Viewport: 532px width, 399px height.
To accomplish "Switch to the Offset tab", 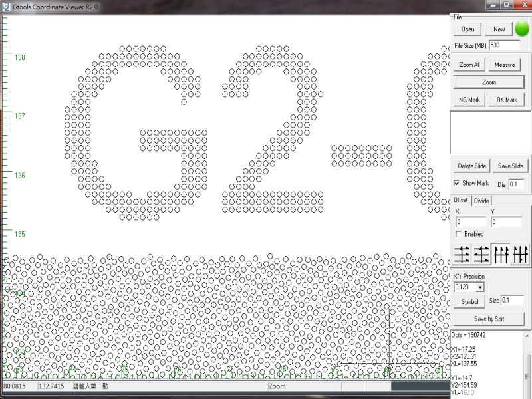I will (460, 200).
